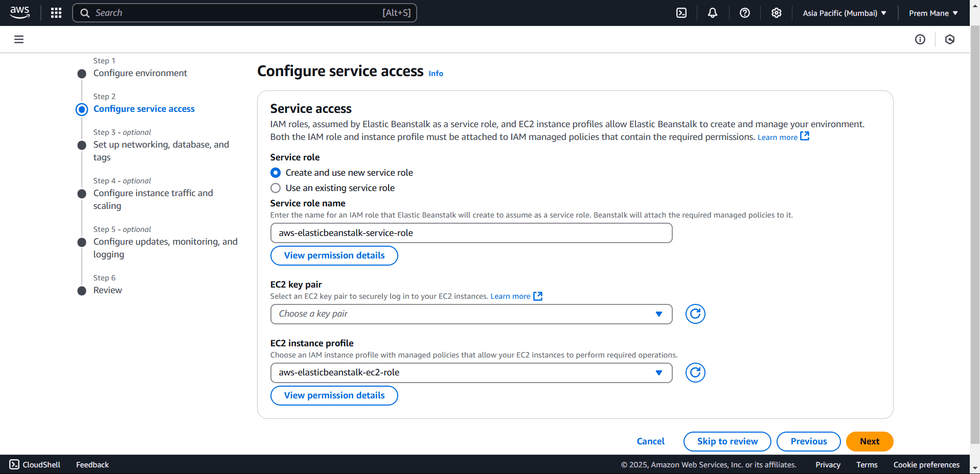The width and height of the screenshot is (980, 474).
Task: Click the Next button
Action: coord(870,441)
